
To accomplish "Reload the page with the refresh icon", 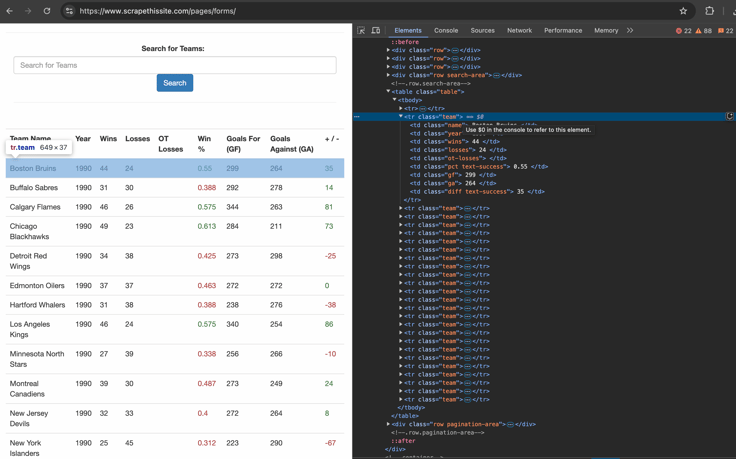I will point(47,11).
